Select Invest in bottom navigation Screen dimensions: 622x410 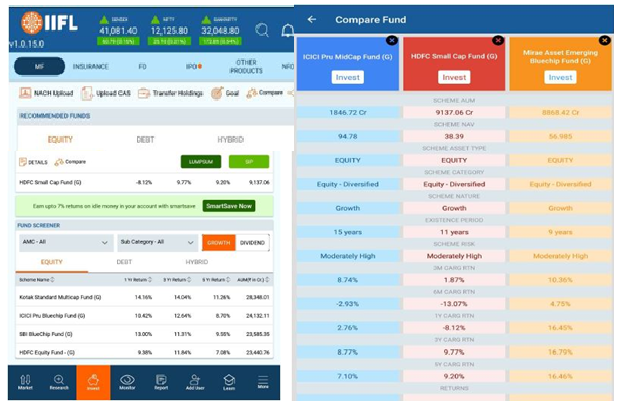(x=93, y=382)
